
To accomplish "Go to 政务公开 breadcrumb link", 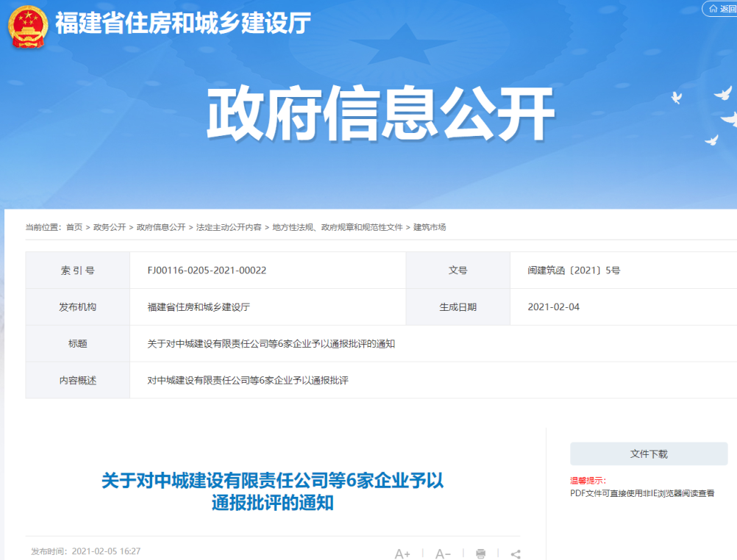I will [x=110, y=228].
